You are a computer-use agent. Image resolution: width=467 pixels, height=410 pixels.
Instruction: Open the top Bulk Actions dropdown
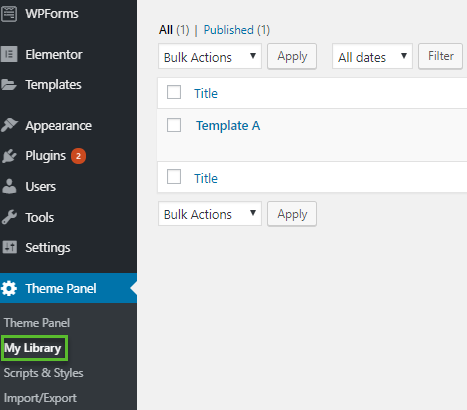click(x=210, y=57)
